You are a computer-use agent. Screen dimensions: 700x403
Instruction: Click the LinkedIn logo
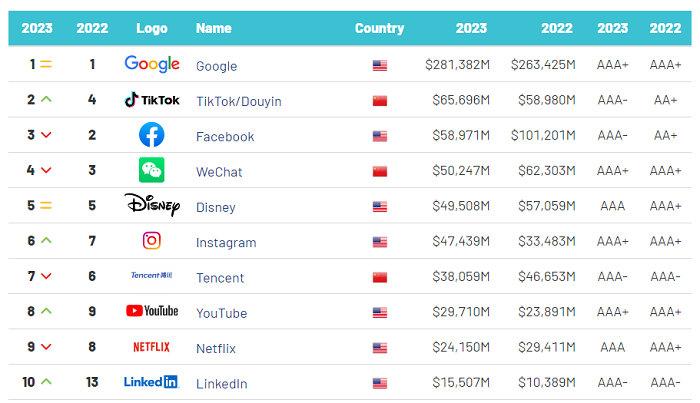151,382
